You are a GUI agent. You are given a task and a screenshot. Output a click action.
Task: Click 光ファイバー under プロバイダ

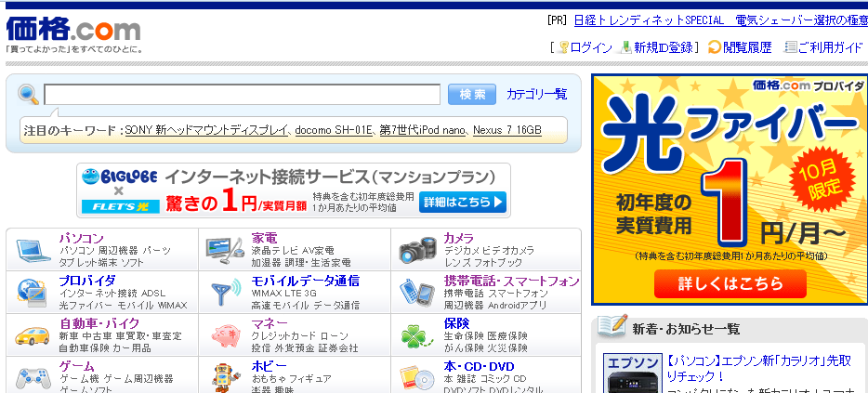[x=85, y=305]
